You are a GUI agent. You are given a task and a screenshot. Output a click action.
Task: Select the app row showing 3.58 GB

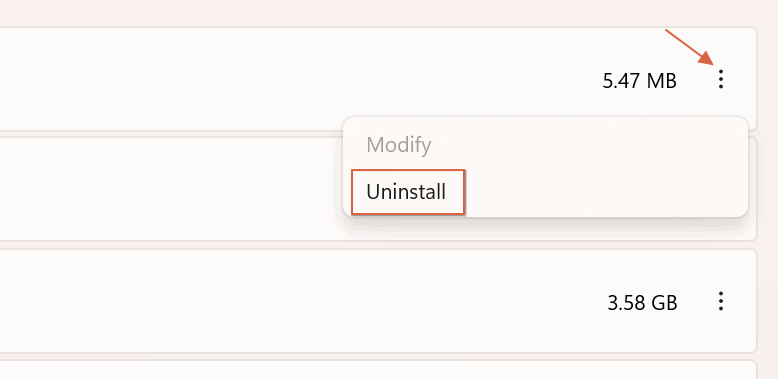coord(378,301)
